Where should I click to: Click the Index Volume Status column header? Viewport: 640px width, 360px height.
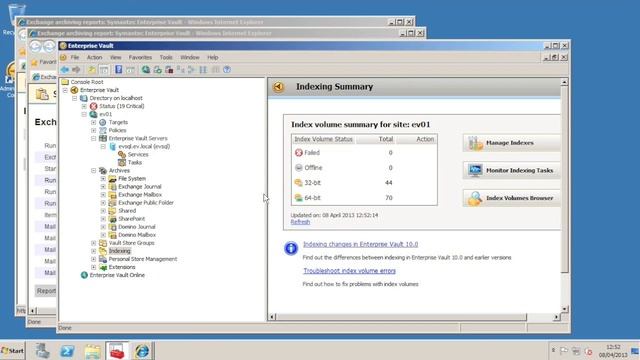click(324, 139)
